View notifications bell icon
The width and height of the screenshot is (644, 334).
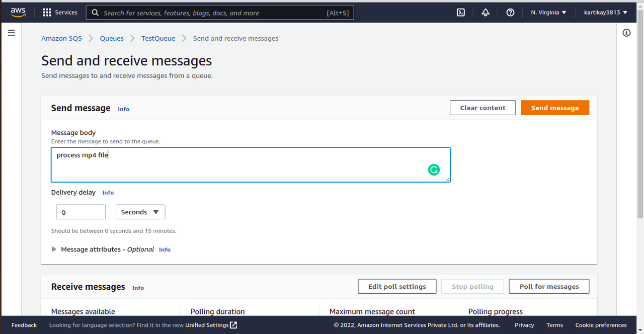point(486,13)
